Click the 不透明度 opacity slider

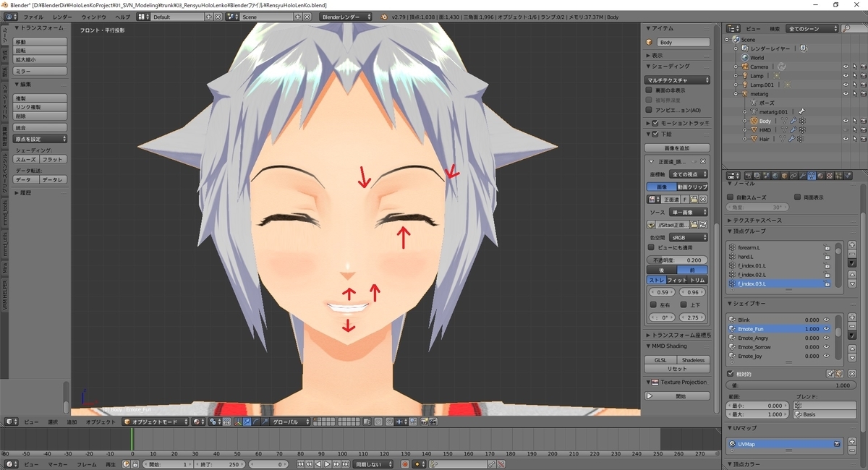[x=678, y=260]
